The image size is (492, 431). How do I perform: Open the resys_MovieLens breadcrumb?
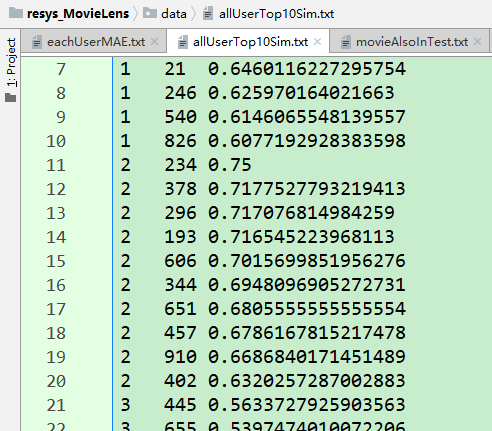coord(78,14)
